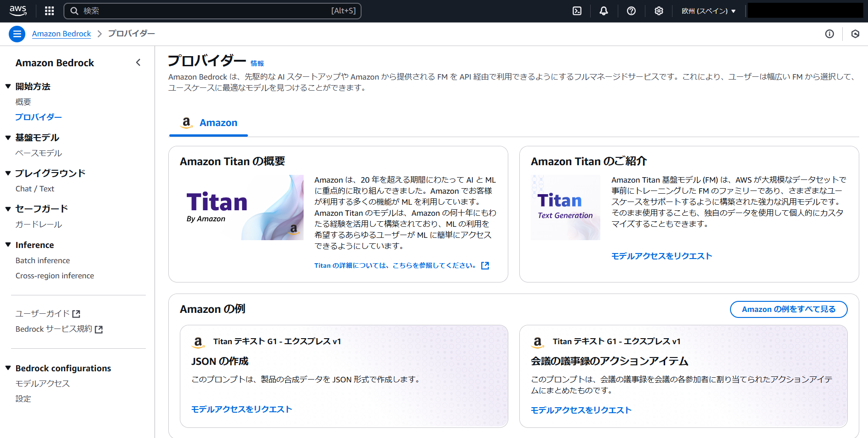Click Amazon の例をすべて見る button
Image resolution: width=868 pixels, height=438 pixels.
(x=789, y=309)
